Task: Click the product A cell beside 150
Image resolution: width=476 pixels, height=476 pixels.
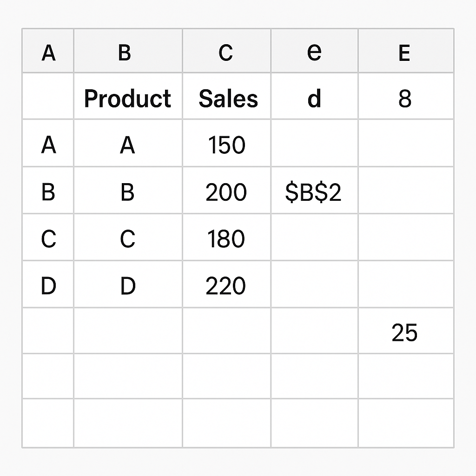Action: [128, 143]
